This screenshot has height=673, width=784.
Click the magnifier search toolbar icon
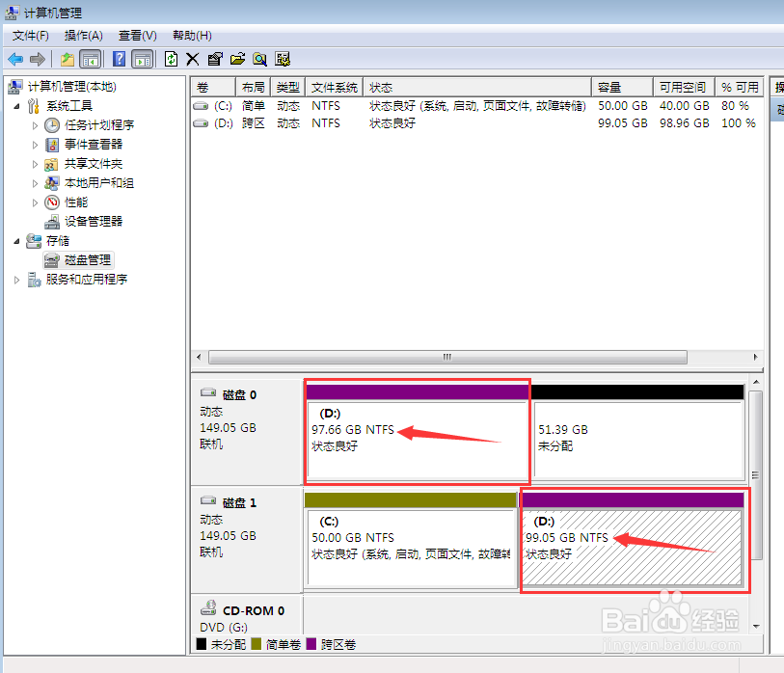pyautogui.click(x=260, y=60)
